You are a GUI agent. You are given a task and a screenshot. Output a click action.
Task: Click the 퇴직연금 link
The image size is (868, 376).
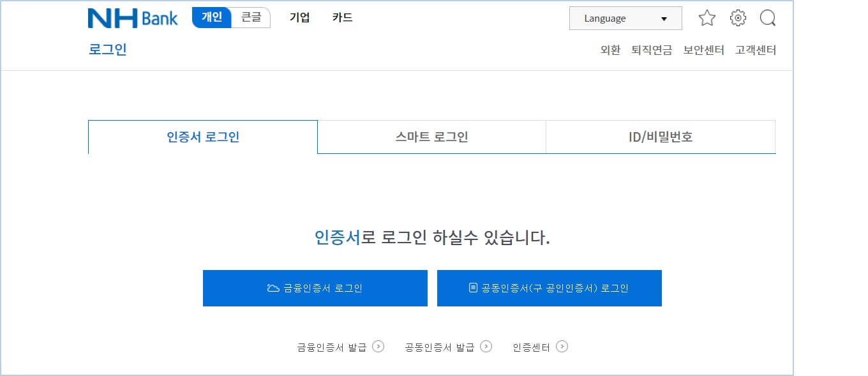[x=652, y=49]
